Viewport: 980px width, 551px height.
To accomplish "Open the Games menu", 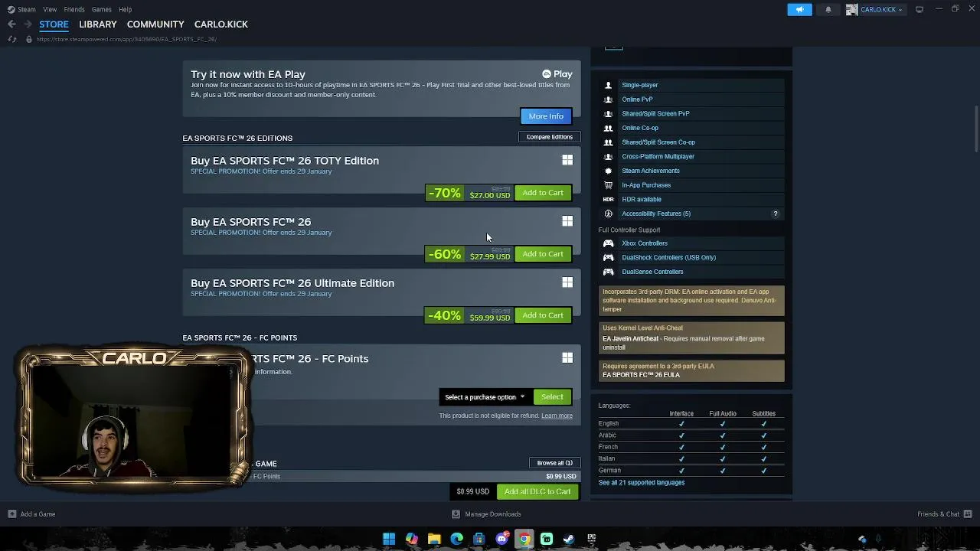I will 101,9.
